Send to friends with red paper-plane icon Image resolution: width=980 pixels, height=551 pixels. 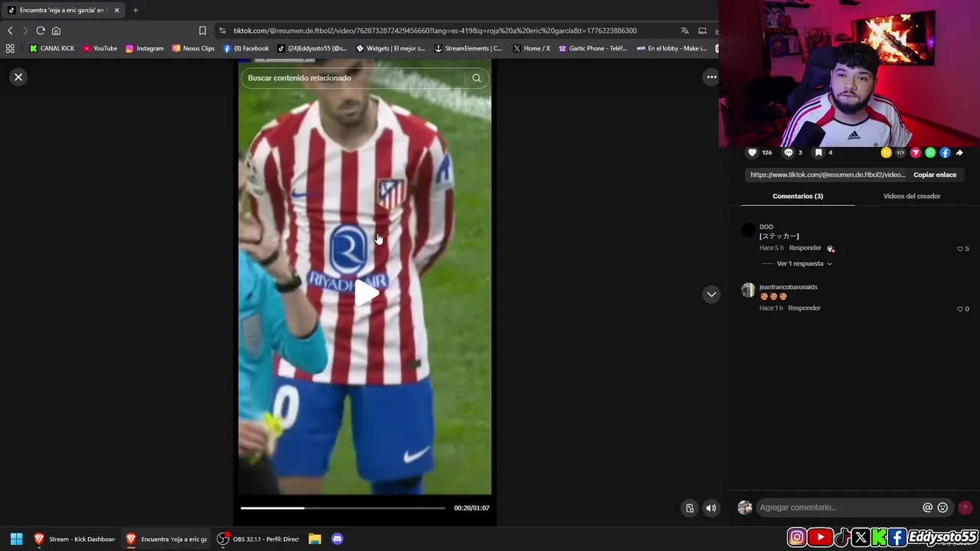click(x=915, y=152)
